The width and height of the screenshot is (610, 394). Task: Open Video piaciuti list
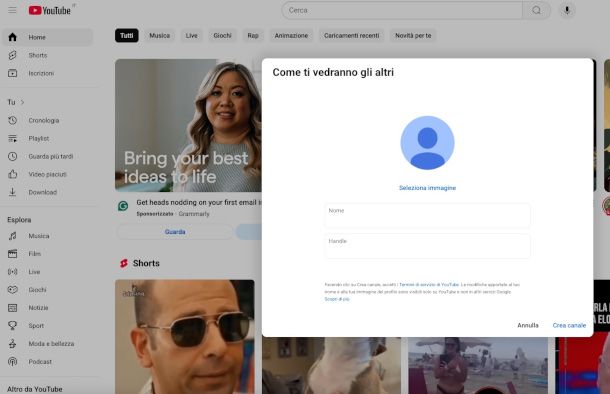pyautogui.click(x=48, y=174)
